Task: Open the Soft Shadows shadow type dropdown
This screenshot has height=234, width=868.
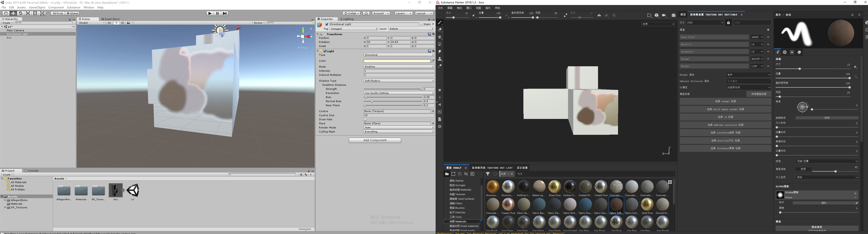Action: pyautogui.click(x=399, y=81)
